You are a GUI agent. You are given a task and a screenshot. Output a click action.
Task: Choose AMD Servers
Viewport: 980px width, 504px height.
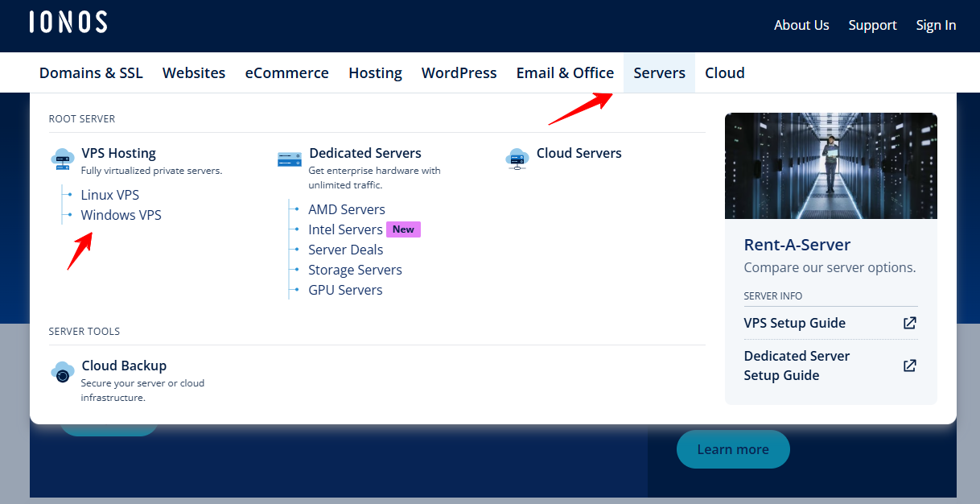pos(347,209)
